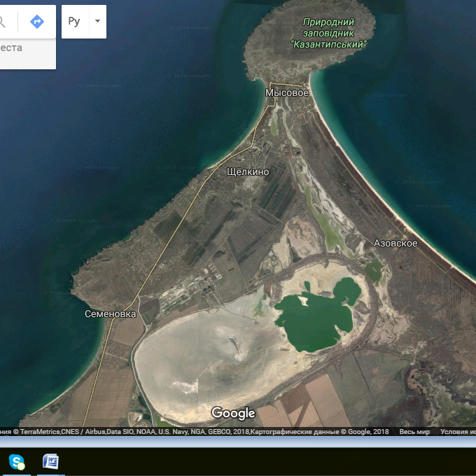Click the Щёлкино town label

248,171
